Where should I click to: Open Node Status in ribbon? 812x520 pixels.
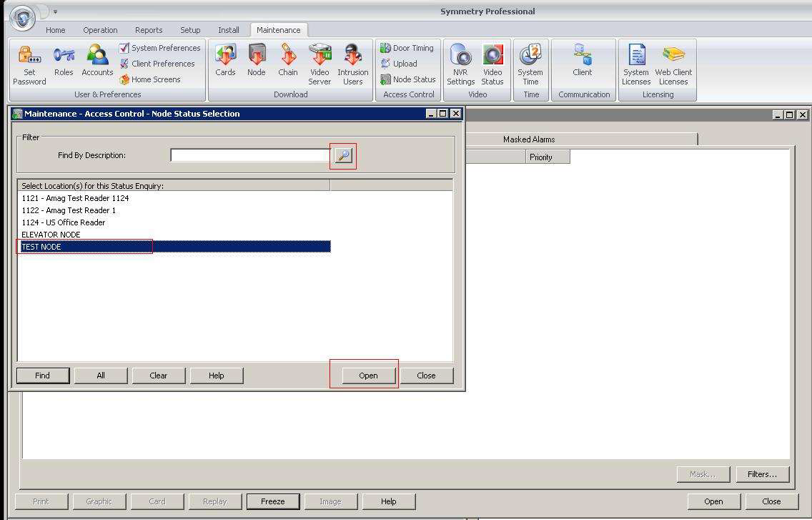pos(408,79)
